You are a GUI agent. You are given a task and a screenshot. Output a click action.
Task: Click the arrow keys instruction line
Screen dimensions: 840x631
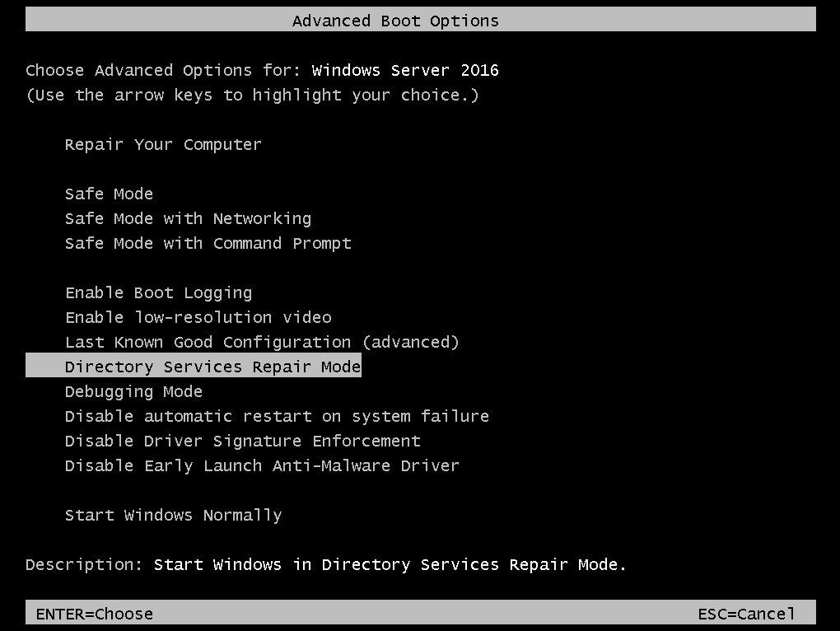tap(252, 96)
